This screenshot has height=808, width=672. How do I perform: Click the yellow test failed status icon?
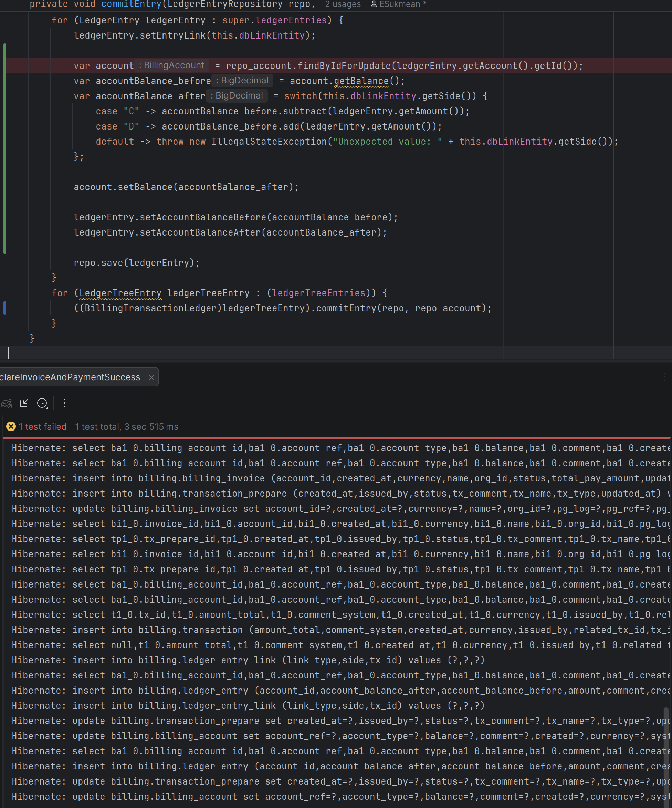pos(11,427)
